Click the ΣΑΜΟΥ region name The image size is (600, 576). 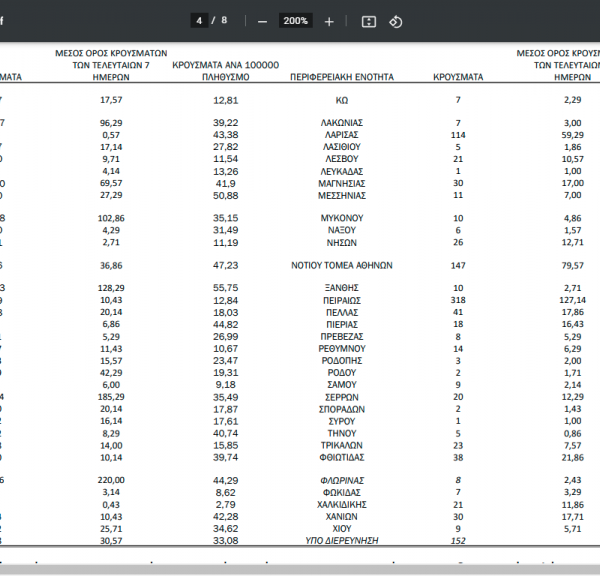342,385
